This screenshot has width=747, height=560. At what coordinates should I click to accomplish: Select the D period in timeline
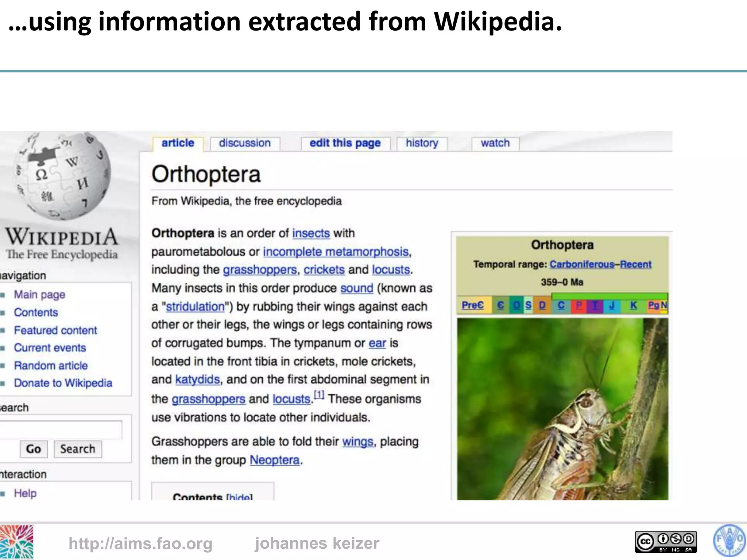pos(542,305)
